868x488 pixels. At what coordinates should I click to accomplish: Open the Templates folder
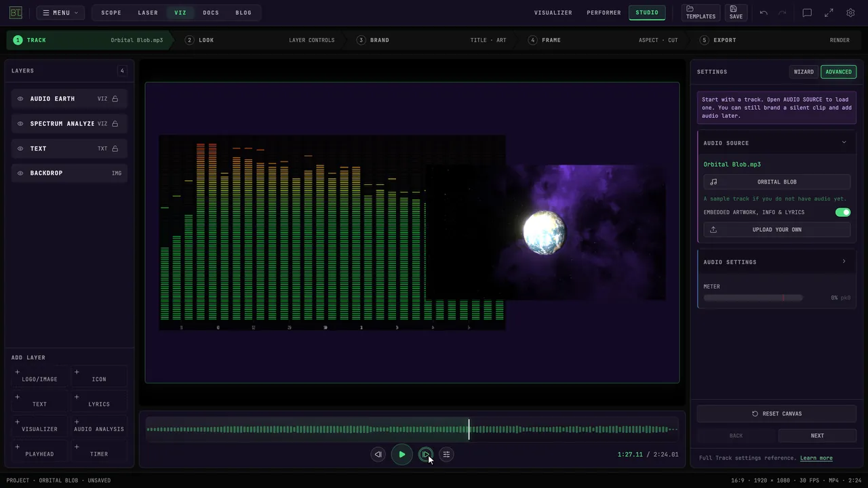(x=701, y=13)
